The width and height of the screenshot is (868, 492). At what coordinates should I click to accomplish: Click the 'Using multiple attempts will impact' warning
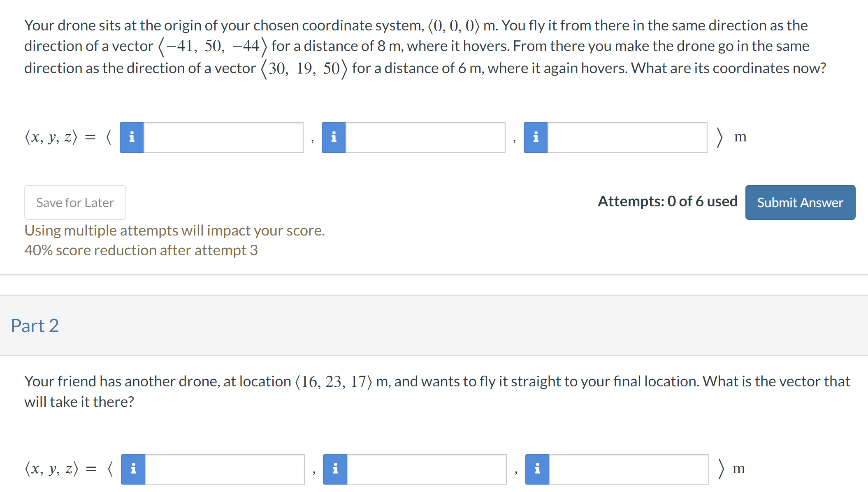coord(174,231)
